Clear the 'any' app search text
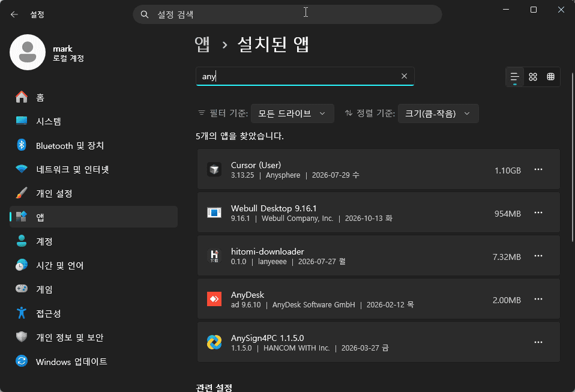This screenshot has width=575, height=392. pos(404,76)
